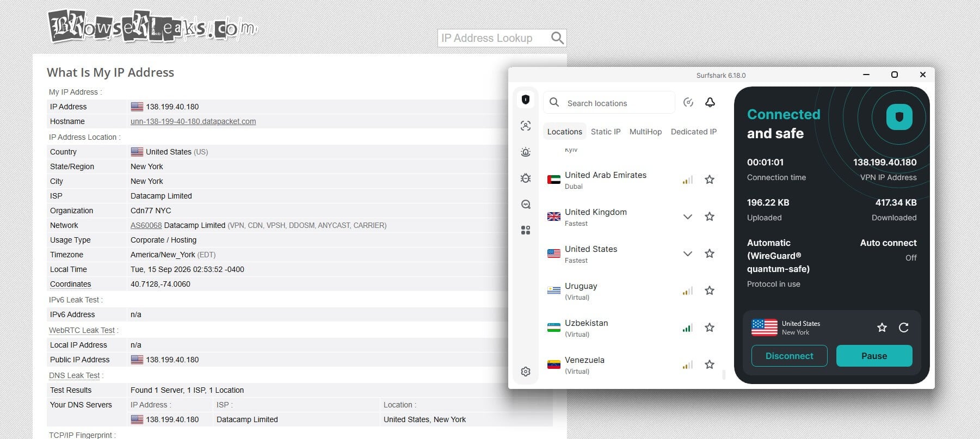Click the Disconnect button
The width and height of the screenshot is (980, 439).
(x=789, y=356)
